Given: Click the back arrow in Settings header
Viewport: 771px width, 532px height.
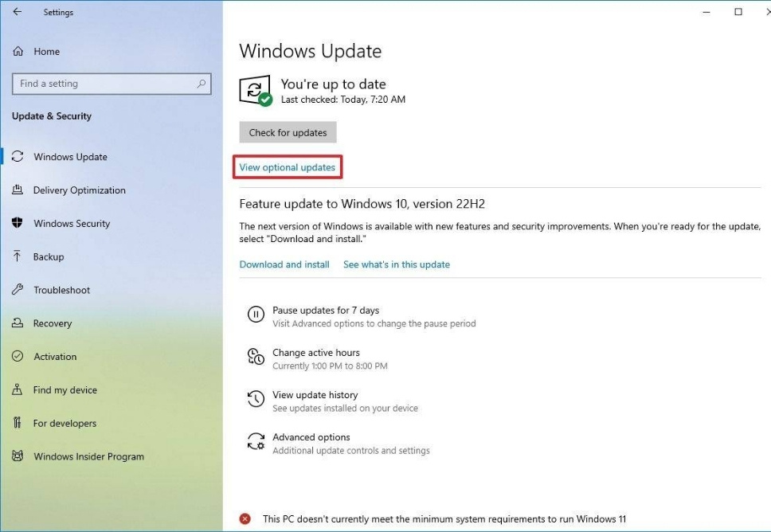Looking at the screenshot, I should pos(18,12).
